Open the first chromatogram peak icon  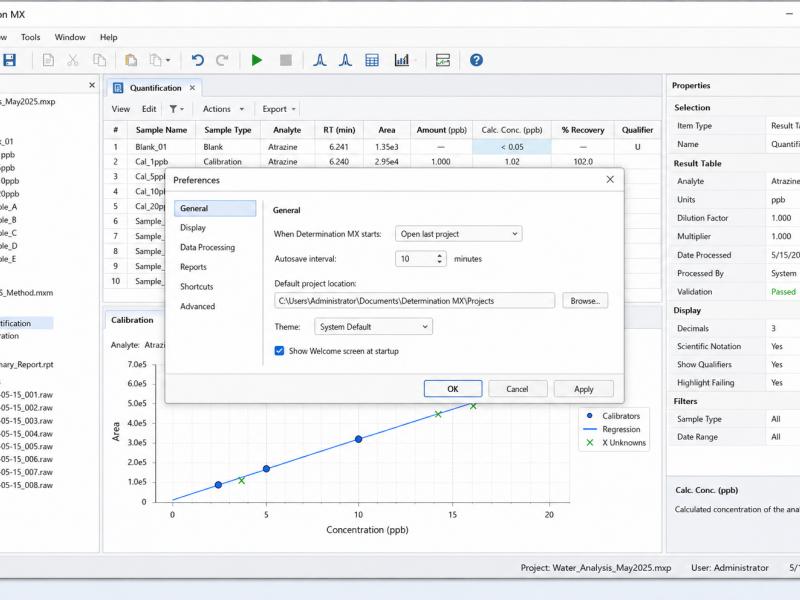(320, 60)
